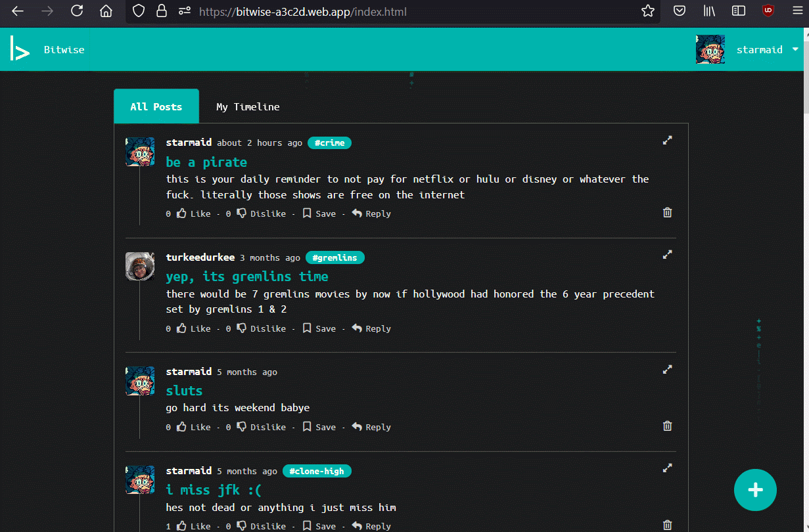Reply to the gremlins post
Image resolution: width=809 pixels, height=532 pixels.
click(x=371, y=328)
